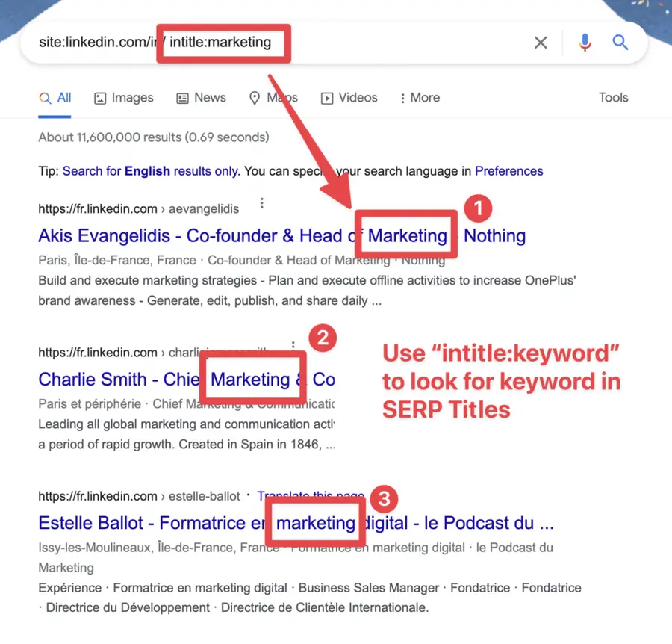
Task: Switch to the News tab
Action: 209,97
